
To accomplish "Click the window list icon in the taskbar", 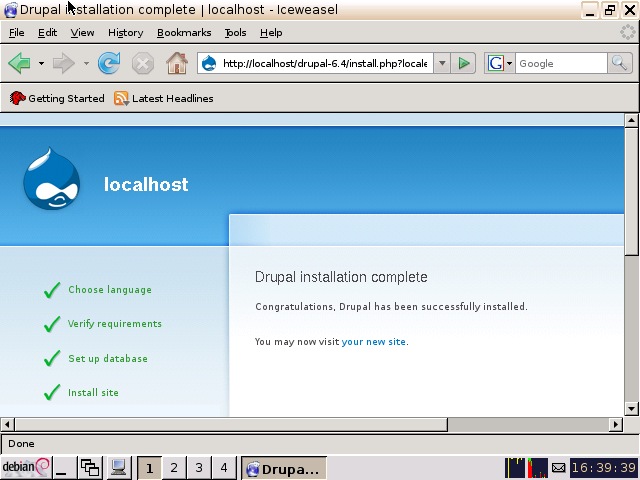I will click(90, 467).
